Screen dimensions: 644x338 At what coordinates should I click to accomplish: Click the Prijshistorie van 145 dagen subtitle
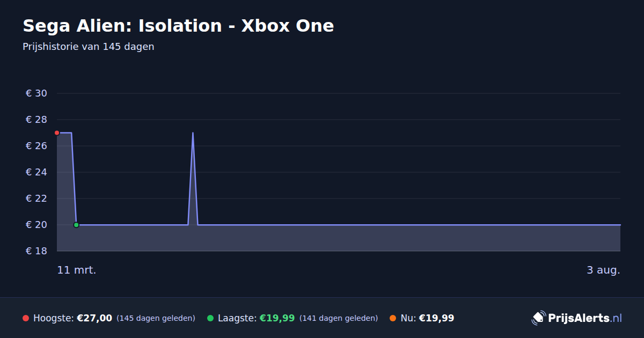(89, 47)
